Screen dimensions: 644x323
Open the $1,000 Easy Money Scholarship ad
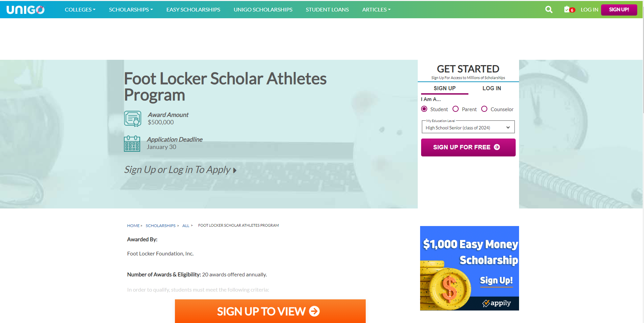pyautogui.click(x=469, y=268)
